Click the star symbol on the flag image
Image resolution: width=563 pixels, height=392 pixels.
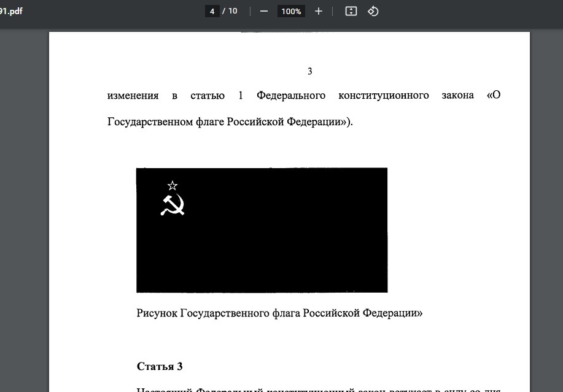tap(173, 185)
